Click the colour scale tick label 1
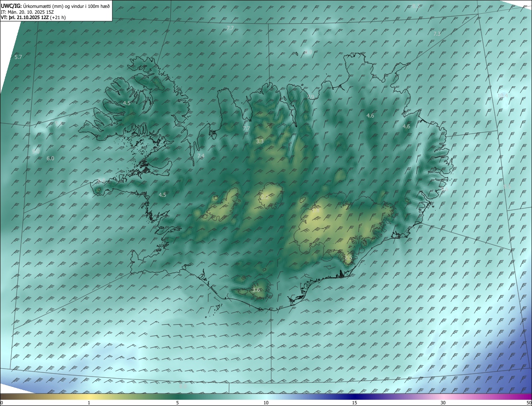 coord(89,403)
